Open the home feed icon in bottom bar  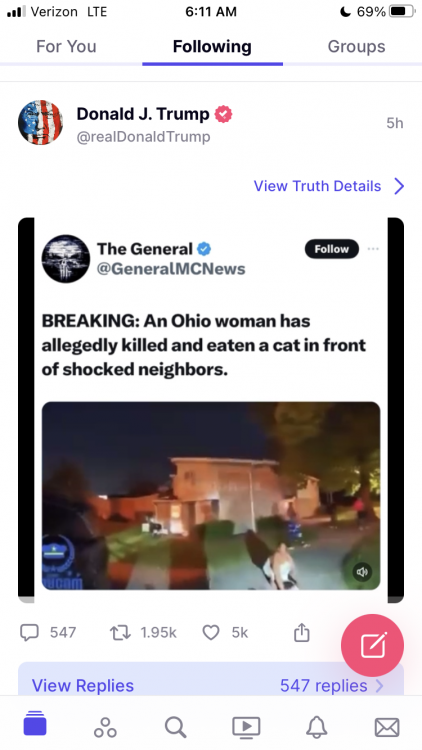pos(35,723)
